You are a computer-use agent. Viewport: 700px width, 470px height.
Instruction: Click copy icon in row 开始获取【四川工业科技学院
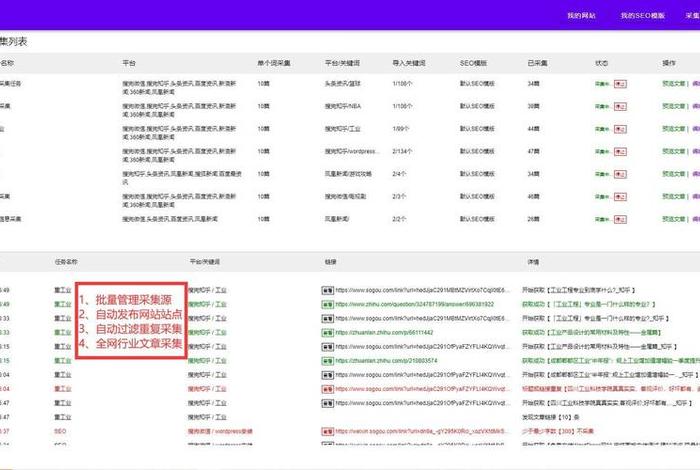[328, 403]
